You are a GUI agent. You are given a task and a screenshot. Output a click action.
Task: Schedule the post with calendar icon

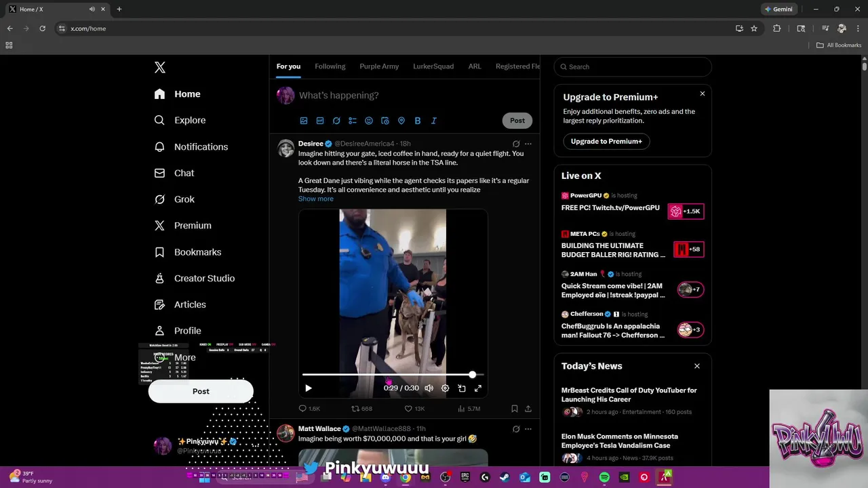pyautogui.click(x=385, y=121)
